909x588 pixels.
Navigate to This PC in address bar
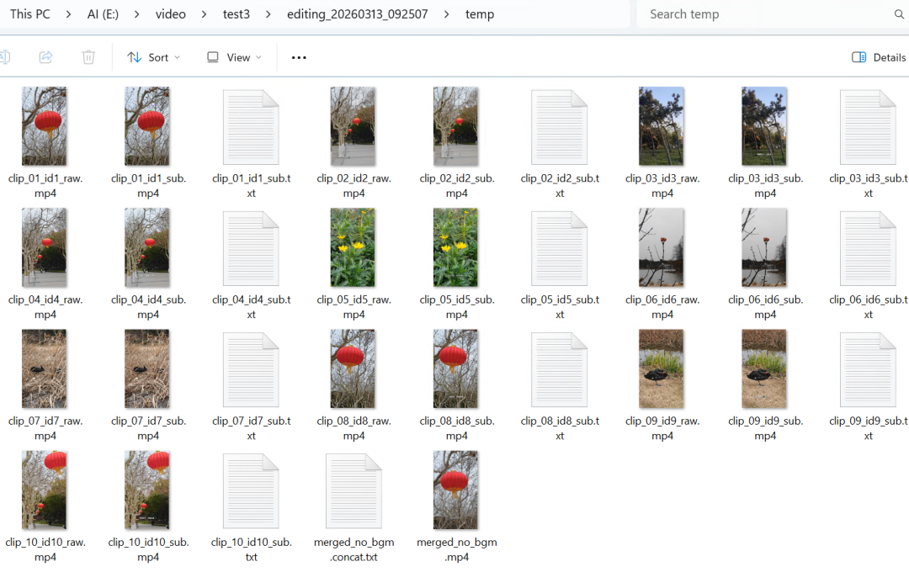pyautogui.click(x=30, y=14)
